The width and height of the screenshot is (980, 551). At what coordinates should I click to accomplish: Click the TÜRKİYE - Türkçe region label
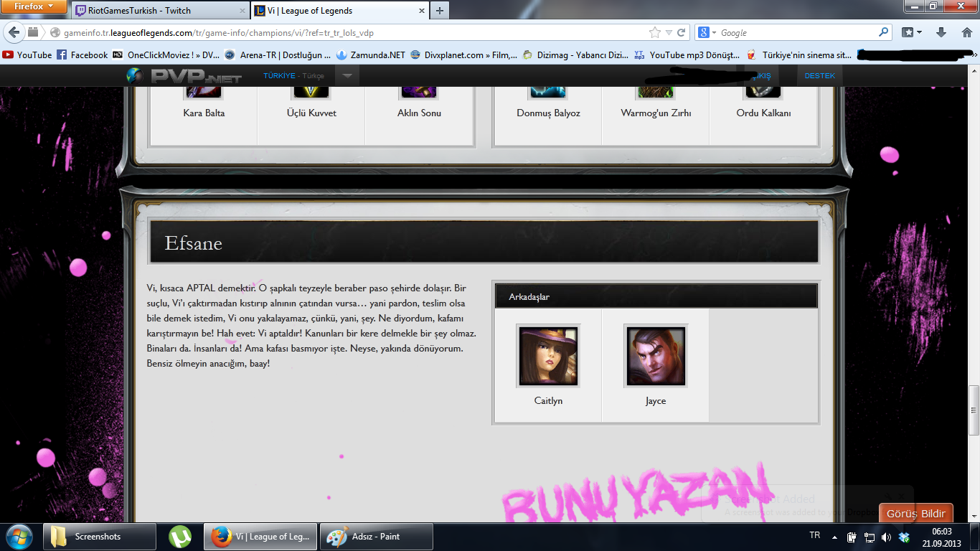(x=293, y=75)
